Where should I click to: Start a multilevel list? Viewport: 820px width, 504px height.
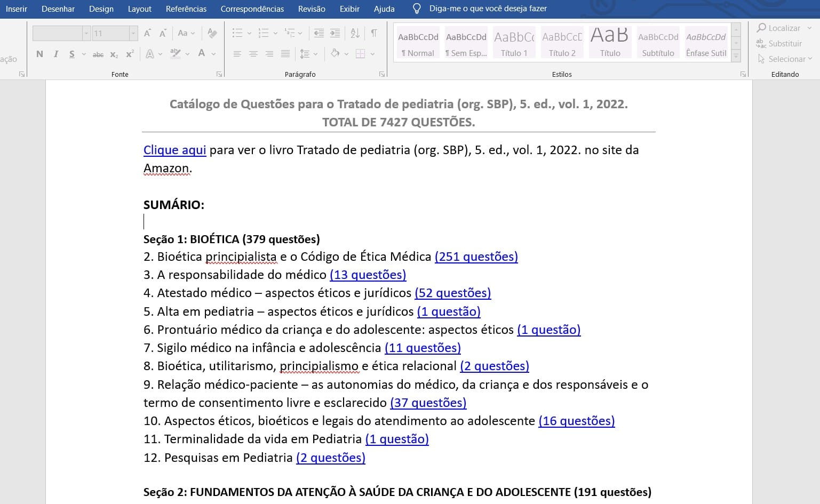point(290,33)
